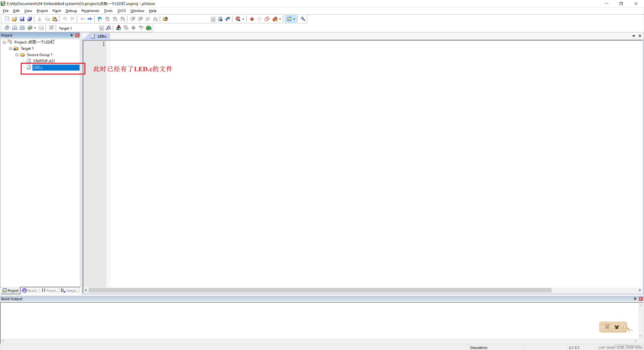Open the Flash menu

(57, 11)
